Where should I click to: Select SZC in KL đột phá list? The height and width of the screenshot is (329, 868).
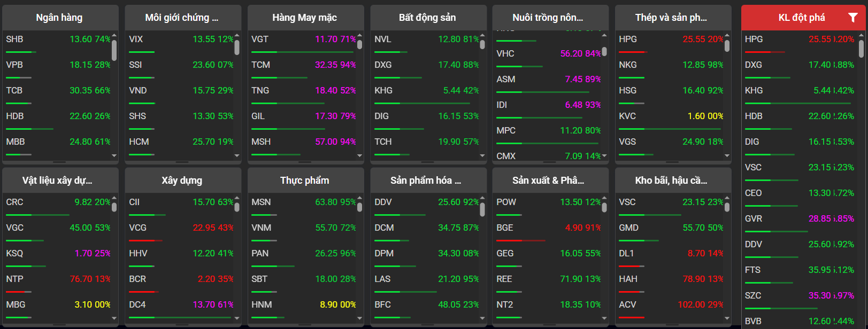[799, 299]
